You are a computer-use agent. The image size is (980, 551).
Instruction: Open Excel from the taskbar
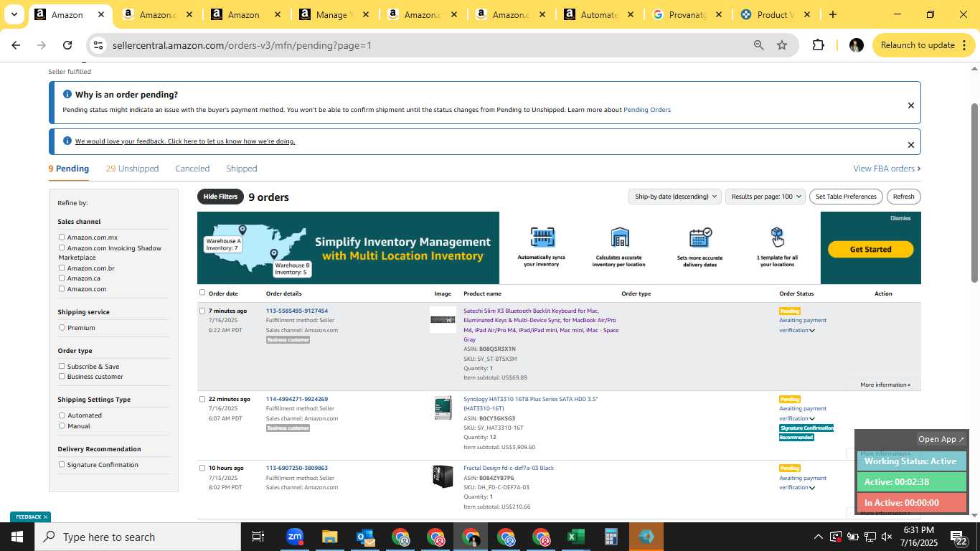tap(575, 537)
